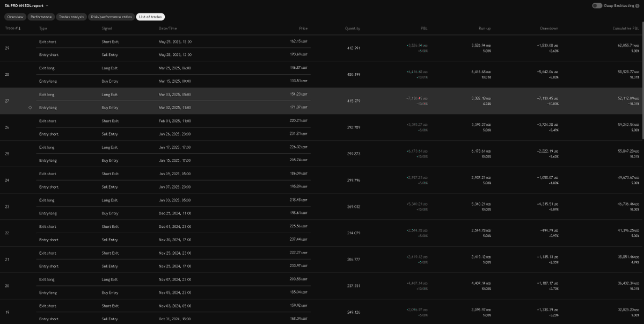The image size is (644, 324).
Task: Click the Sell Entry signal on trade 26
Action: (x=109, y=134)
